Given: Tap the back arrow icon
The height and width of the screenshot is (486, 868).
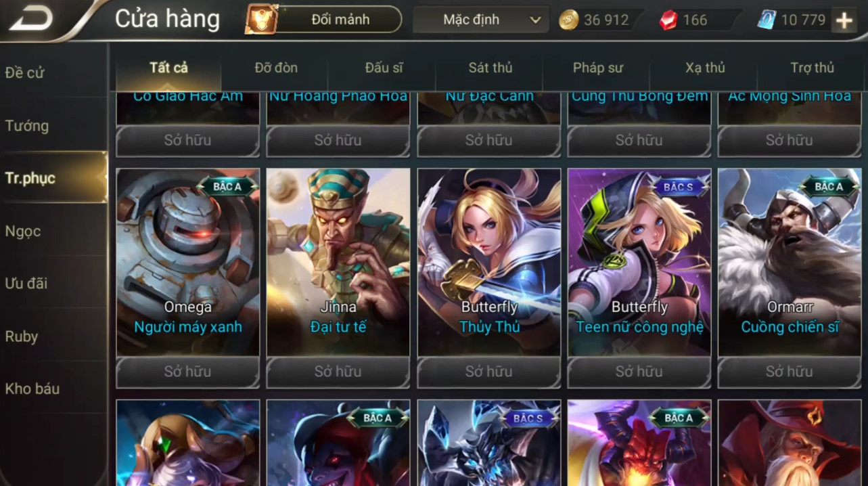Looking at the screenshot, I should coord(32,19).
